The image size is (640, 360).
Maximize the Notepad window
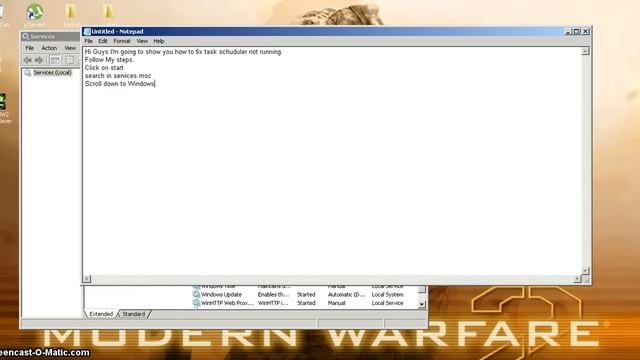[577, 31]
